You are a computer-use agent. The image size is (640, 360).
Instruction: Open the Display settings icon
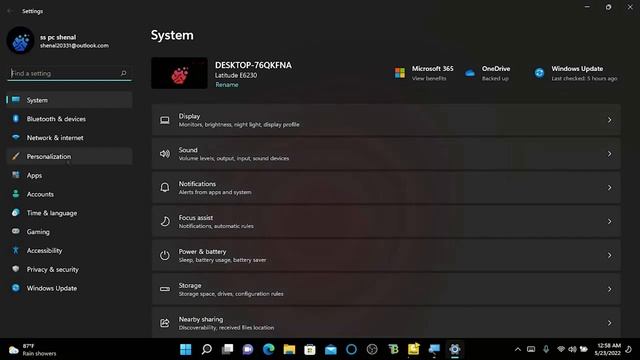click(x=165, y=120)
